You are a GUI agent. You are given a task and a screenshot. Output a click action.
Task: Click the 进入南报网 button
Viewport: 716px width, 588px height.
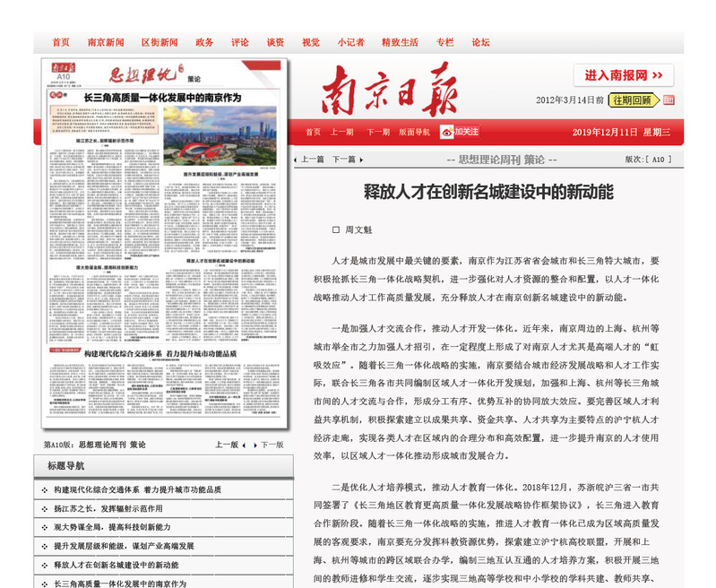coord(623,75)
